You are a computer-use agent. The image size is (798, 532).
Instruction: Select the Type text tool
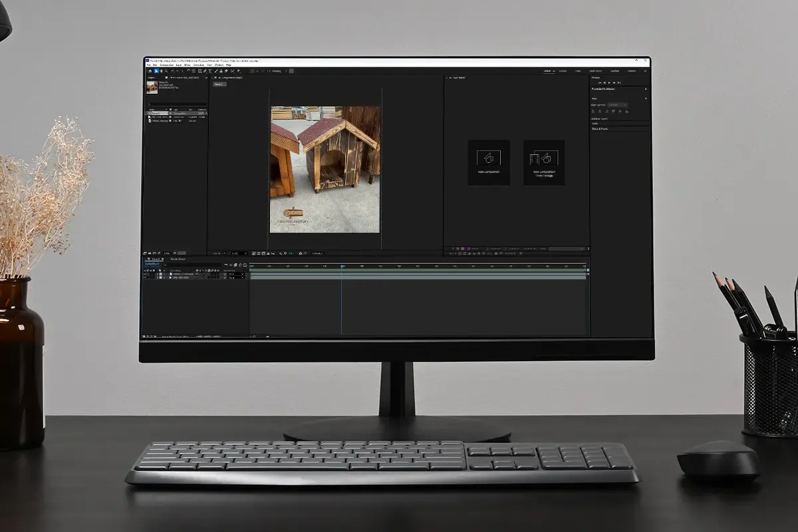coord(210,71)
